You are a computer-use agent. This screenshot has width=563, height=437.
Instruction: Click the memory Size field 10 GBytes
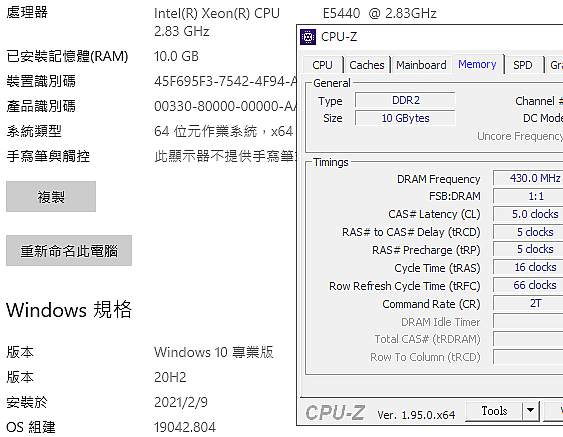tap(405, 118)
